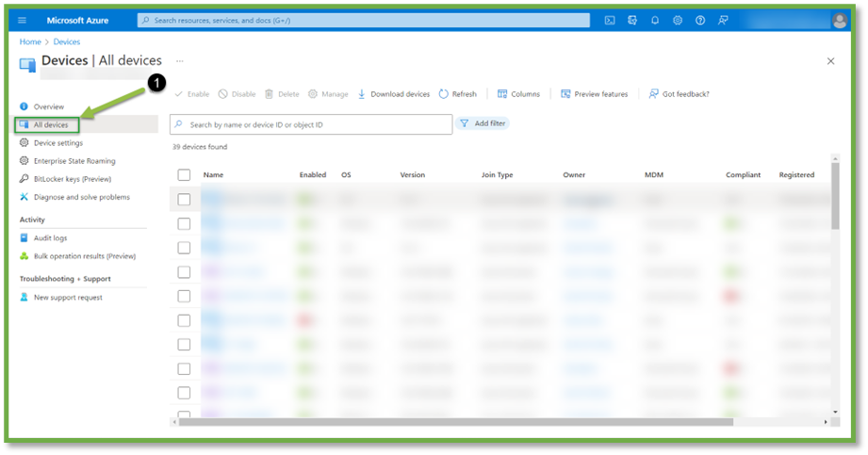Open the ellipsis more options beside title

pos(179,60)
